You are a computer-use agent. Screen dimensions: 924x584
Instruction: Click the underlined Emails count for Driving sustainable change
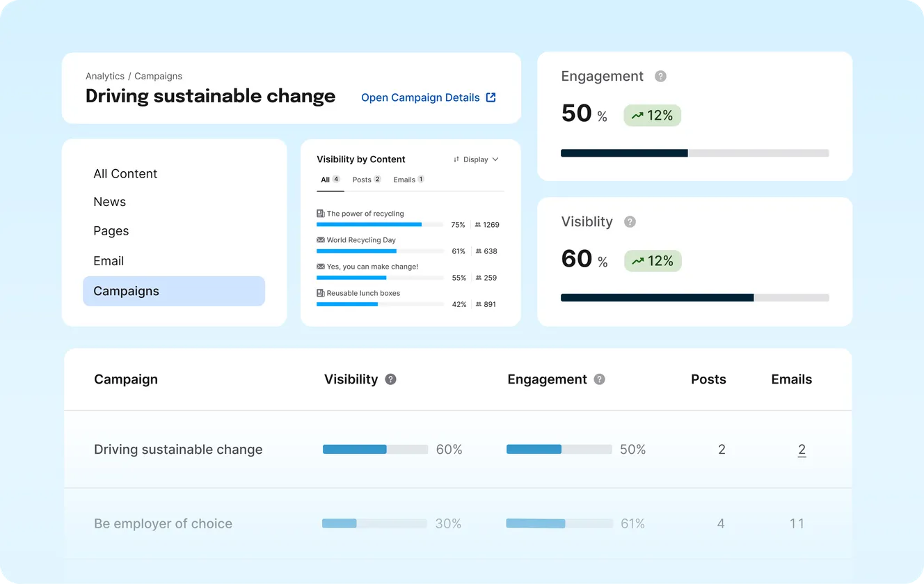coord(802,450)
